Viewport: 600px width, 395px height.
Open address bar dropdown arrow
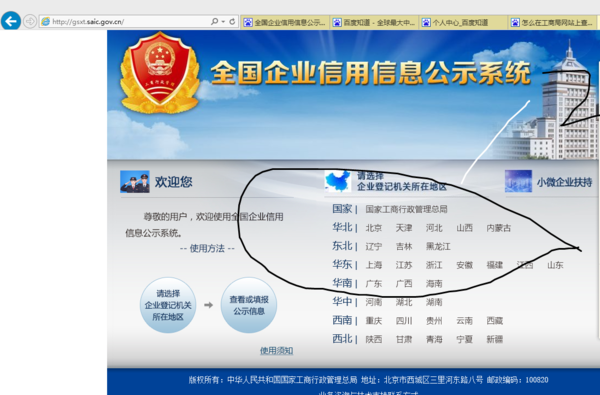click(223, 21)
